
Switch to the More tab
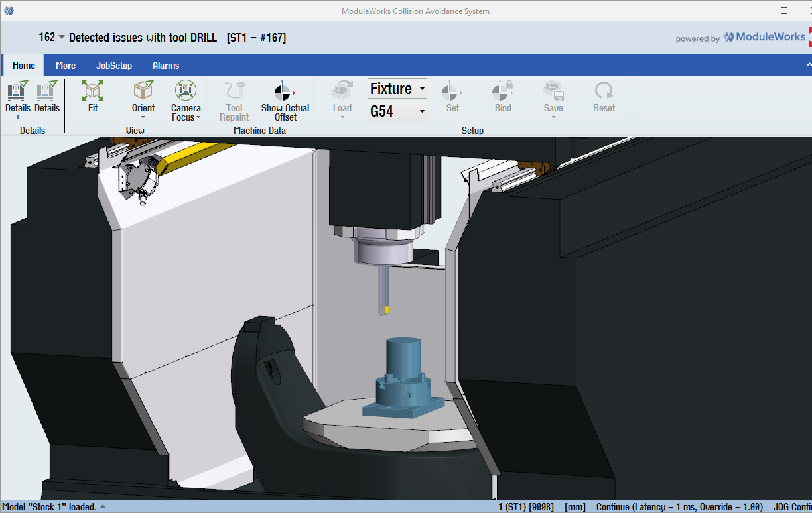66,66
